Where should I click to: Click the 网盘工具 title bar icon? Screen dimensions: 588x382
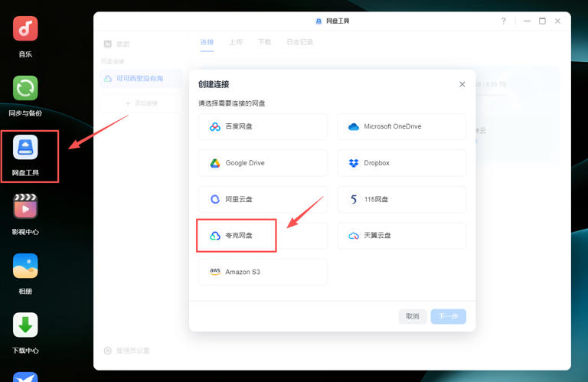point(318,21)
